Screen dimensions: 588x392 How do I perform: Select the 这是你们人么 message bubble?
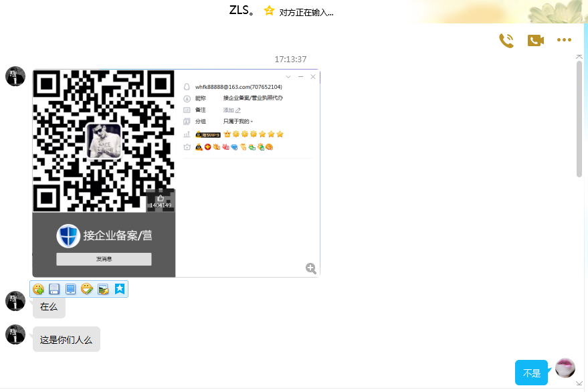pyautogui.click(x=66, y=339)
